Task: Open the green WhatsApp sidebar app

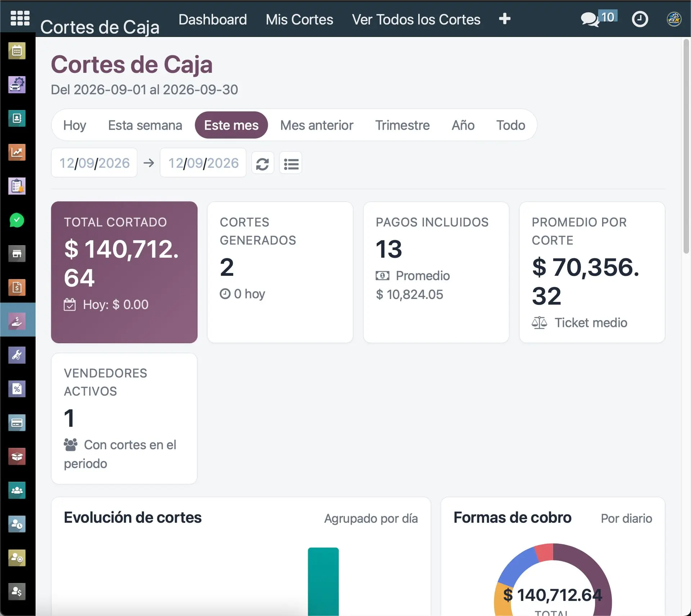Action: (x=17, y=220)
